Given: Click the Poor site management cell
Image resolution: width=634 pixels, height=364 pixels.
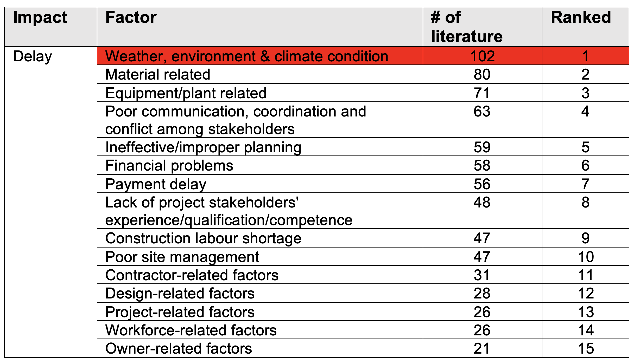Looking at the screenshot, I should pyautogui.click(x=182, y=257).
